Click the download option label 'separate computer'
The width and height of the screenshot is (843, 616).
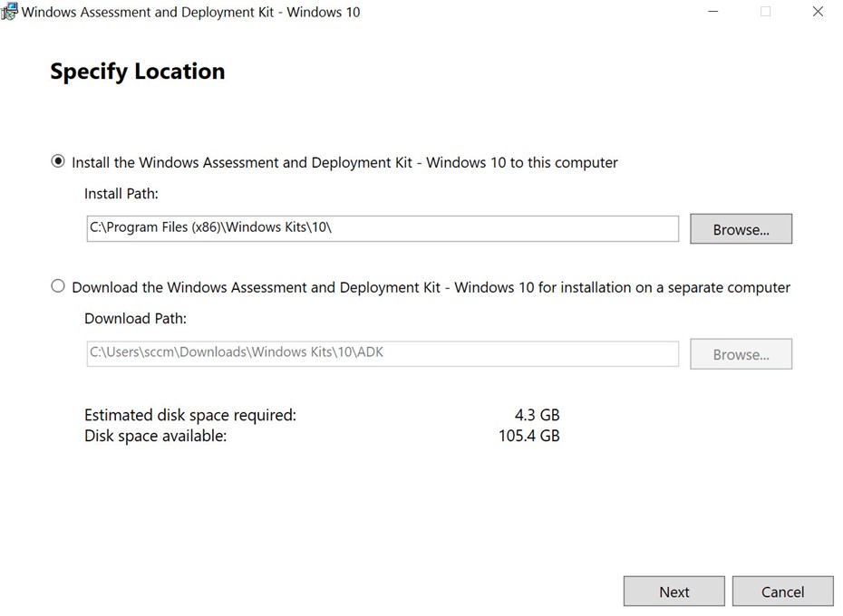[x=729, y=287]
